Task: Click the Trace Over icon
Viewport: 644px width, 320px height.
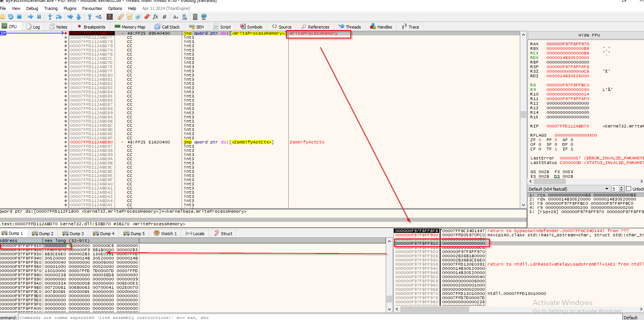Action: tap(78, 17)
